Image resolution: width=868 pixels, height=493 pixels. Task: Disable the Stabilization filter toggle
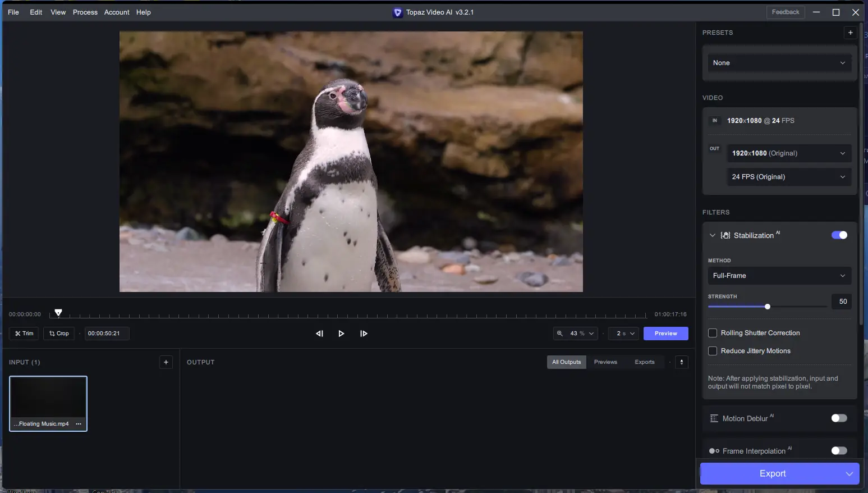coord(839,235)
